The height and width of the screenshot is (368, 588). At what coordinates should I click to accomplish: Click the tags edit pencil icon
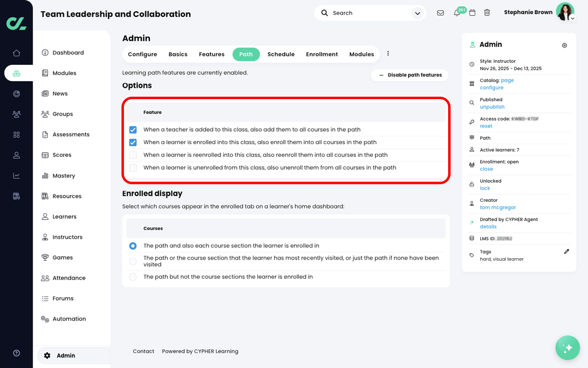click(567, 251)
